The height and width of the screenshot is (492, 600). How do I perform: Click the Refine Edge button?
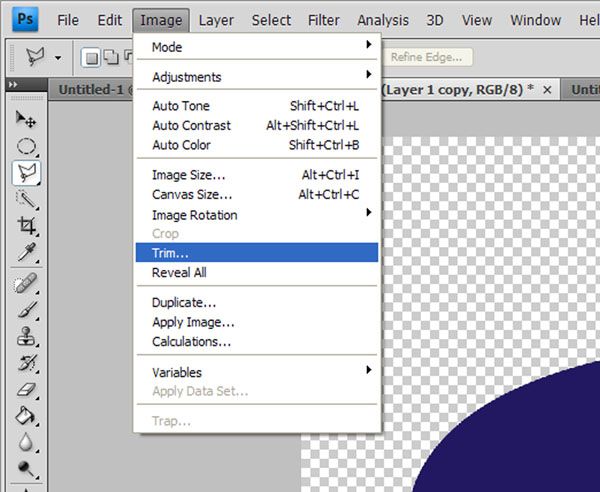tap(427, 57)
